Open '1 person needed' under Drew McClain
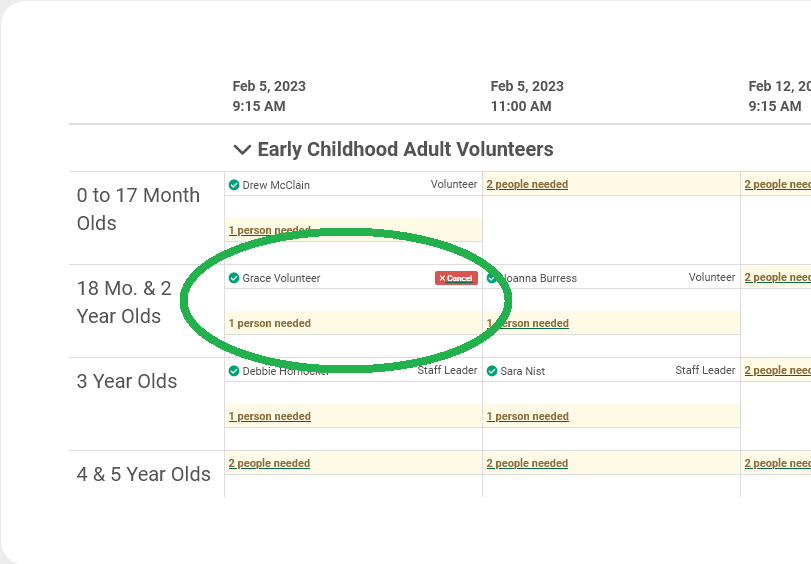 (269, 230)
